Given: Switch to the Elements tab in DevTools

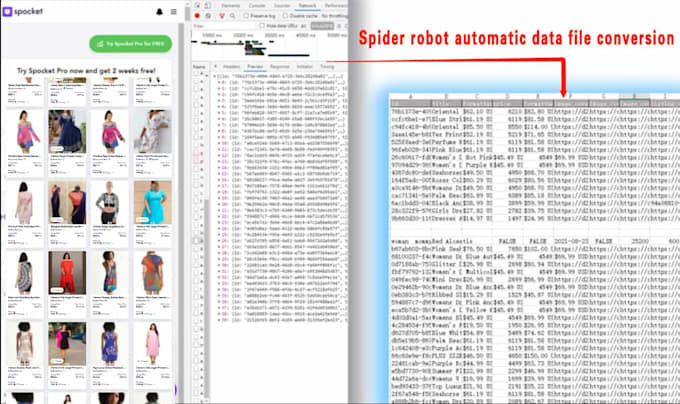Looking at the screenshot, I should pyautogui.click(x=230, y=6).
